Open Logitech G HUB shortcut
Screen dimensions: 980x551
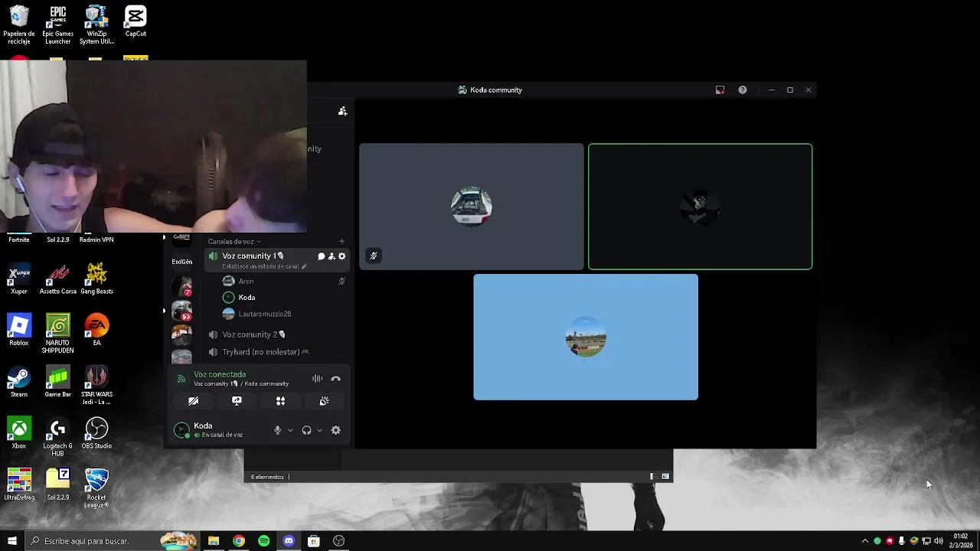pos(57,437)
